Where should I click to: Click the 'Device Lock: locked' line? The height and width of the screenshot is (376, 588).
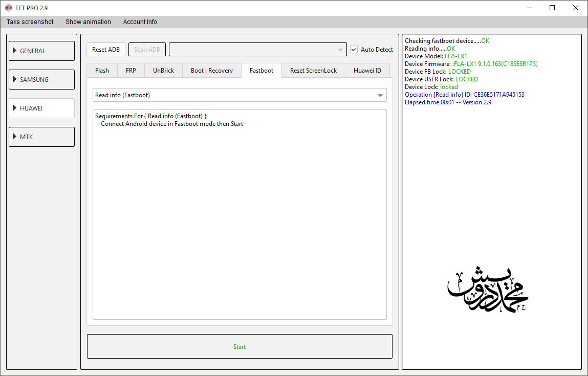(431, 87)
